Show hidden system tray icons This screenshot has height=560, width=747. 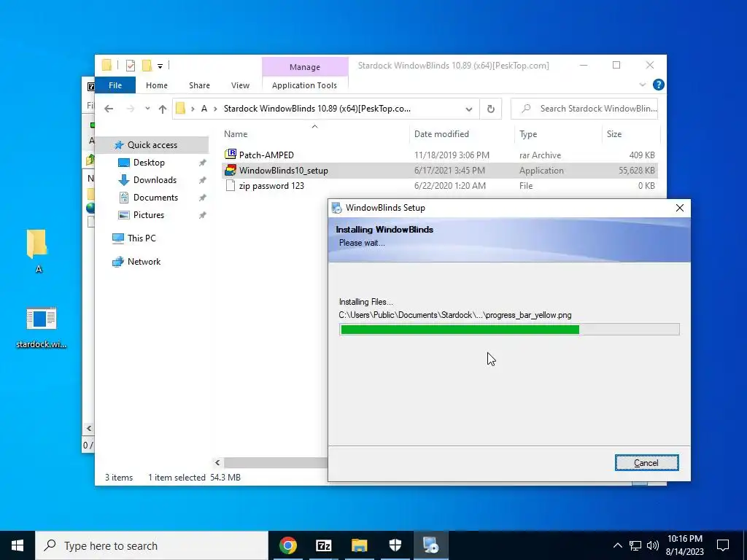click(x=617, y=545)
